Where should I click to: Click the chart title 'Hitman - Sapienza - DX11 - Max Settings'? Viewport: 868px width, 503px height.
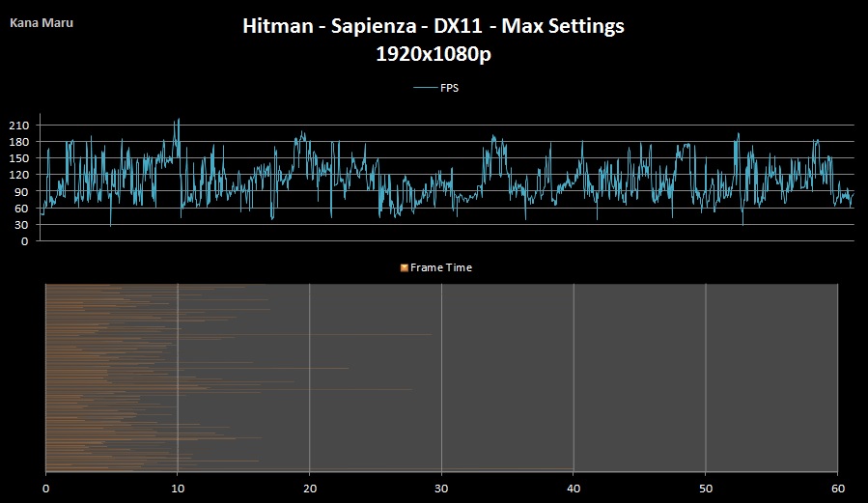434,26
